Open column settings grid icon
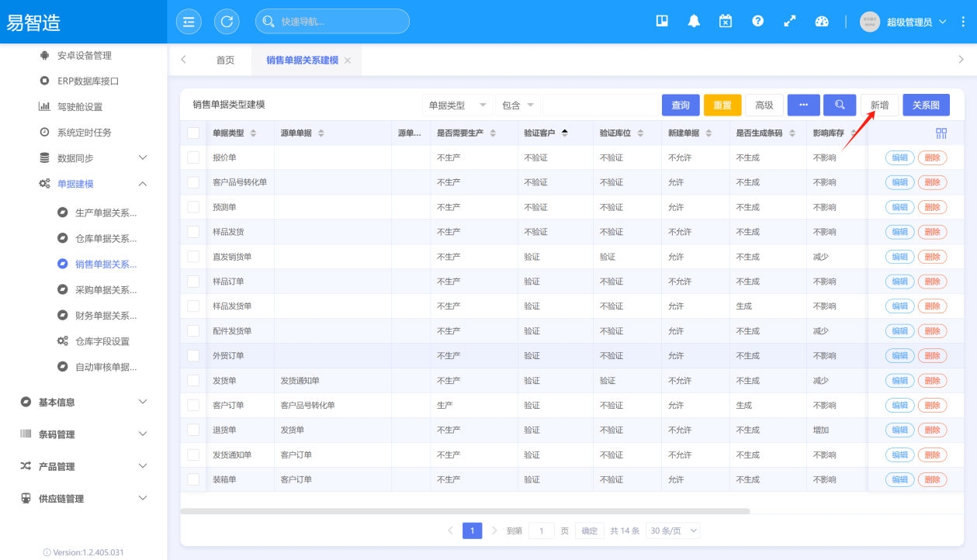Image resolution: width=977 pixels, height=560 pixels. [x=941, y=133]
